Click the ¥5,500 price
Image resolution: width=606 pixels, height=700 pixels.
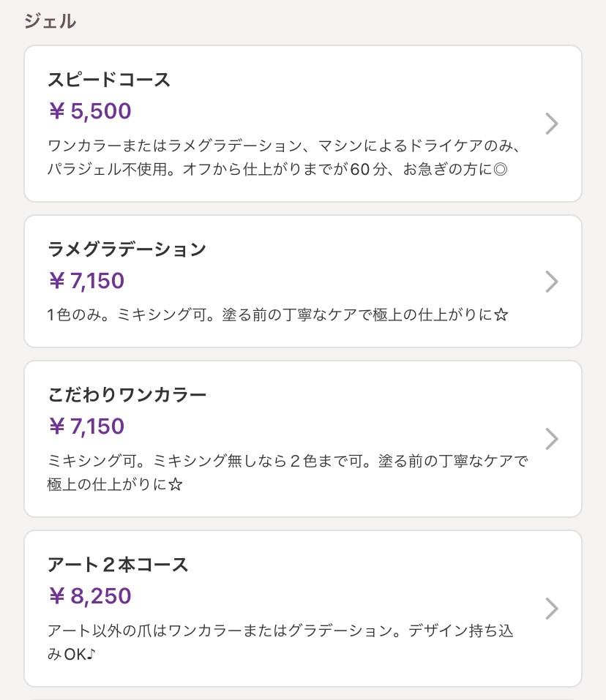tap(90, 111)
